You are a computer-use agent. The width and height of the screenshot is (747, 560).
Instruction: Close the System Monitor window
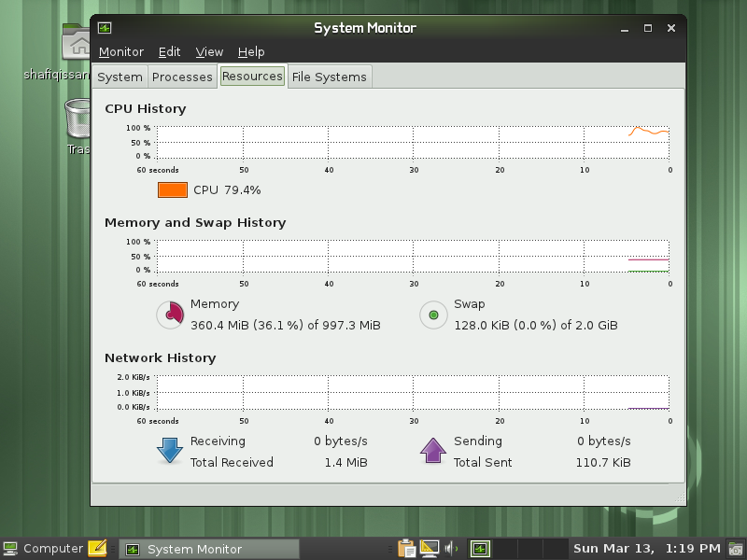point(671,28)
